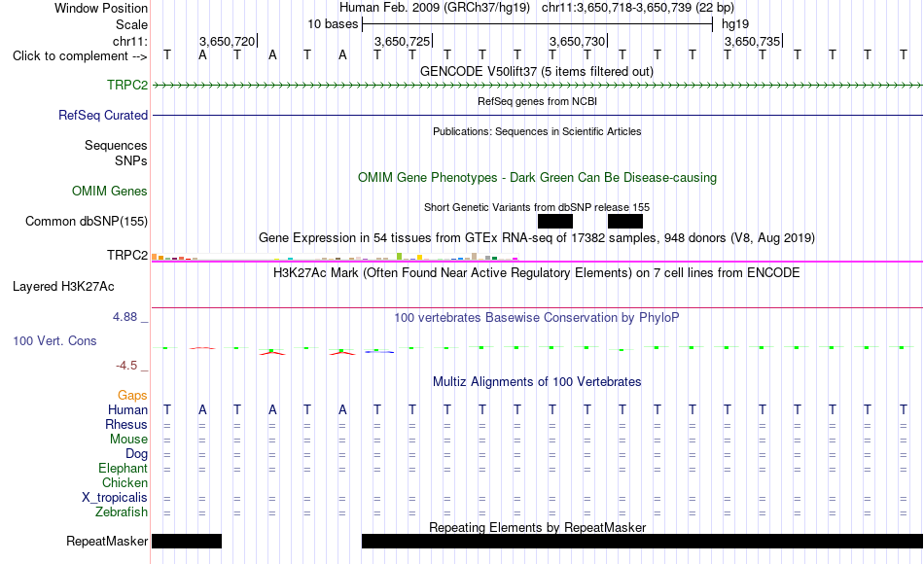Select the short left RepeatMasker black block
The width and height of the screenshot is (924, 564).
(x=187, y=541)
